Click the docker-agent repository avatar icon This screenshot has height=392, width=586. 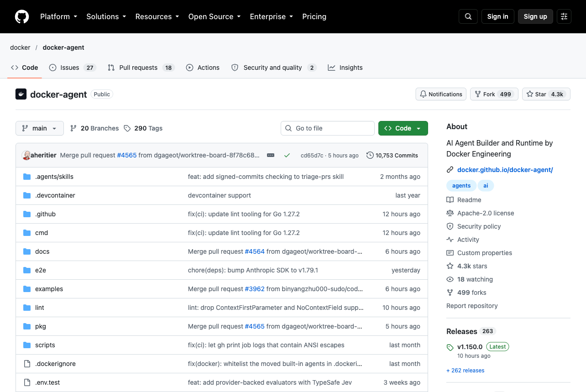[21, 94]
